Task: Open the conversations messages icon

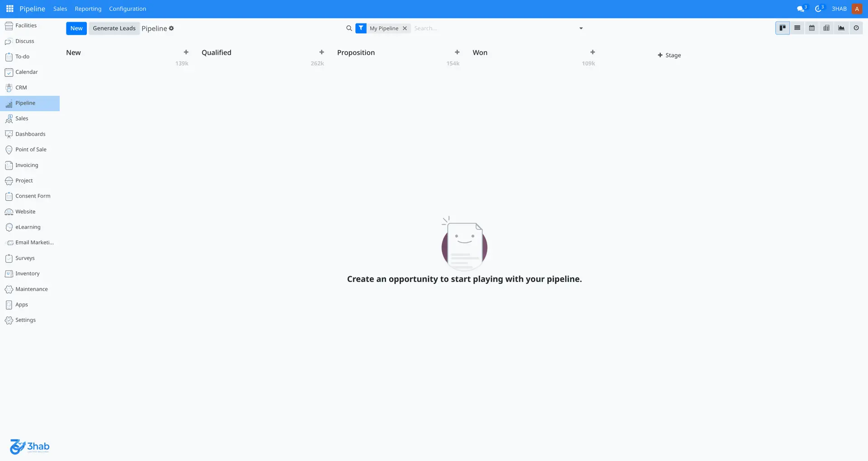Action: coord(801,9)
